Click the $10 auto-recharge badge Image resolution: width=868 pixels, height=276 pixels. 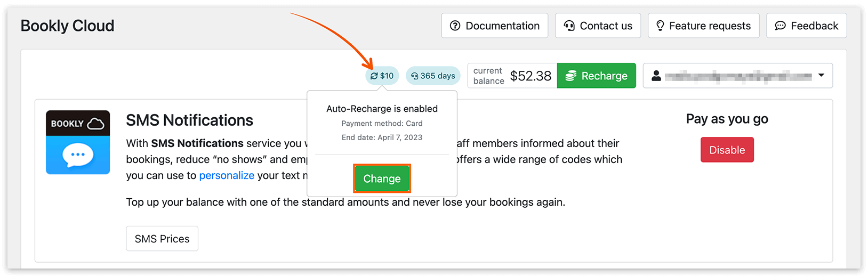[x=382, y=76]
